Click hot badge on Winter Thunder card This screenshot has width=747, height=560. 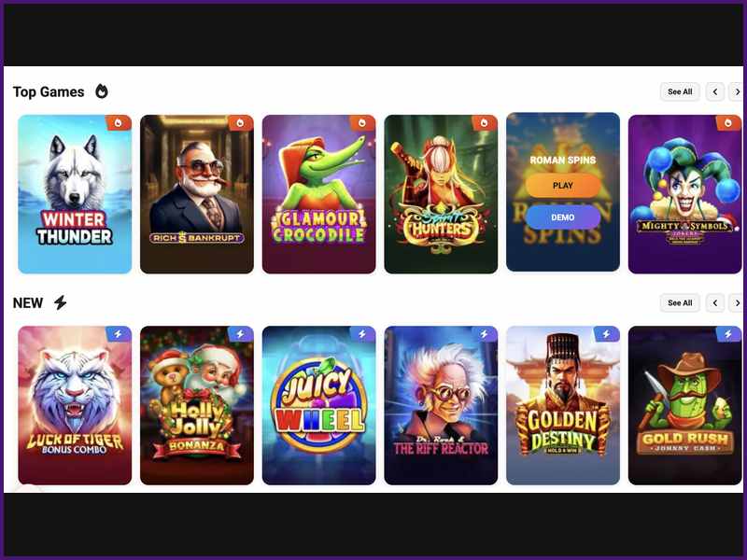coord(119,123)
